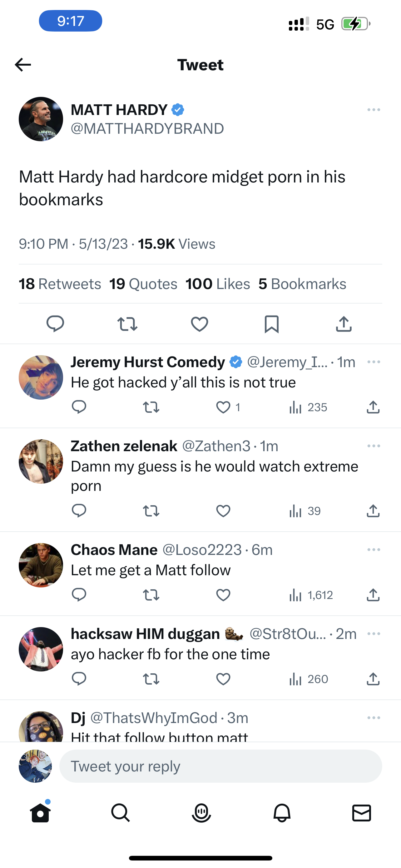Tap the back arrow in the header
This screenshot has height=868, width=401.
pos(23,65)
